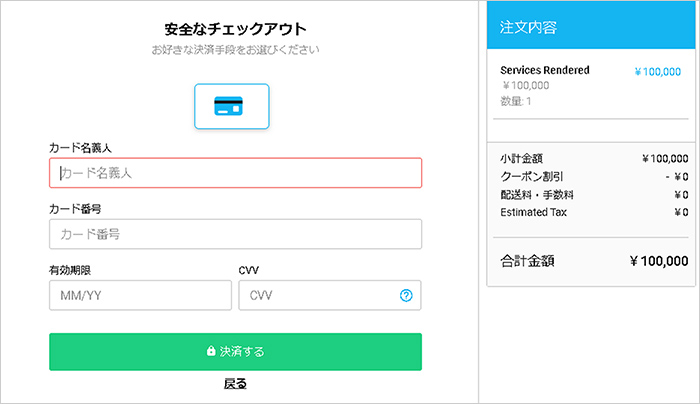Click the 数量: 1 quantity text
The height and width of the screenshot is (404, 700).
[x=518, y=101]
